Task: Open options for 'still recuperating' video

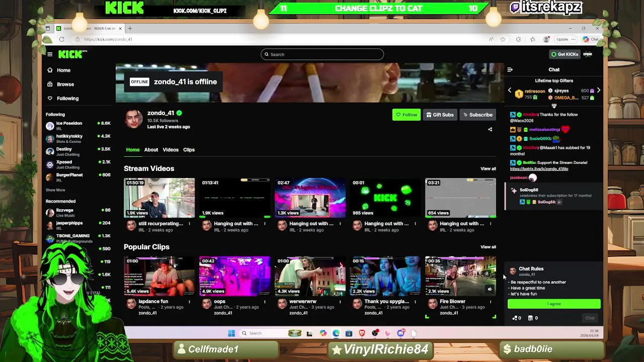Action: pos(190,224)
